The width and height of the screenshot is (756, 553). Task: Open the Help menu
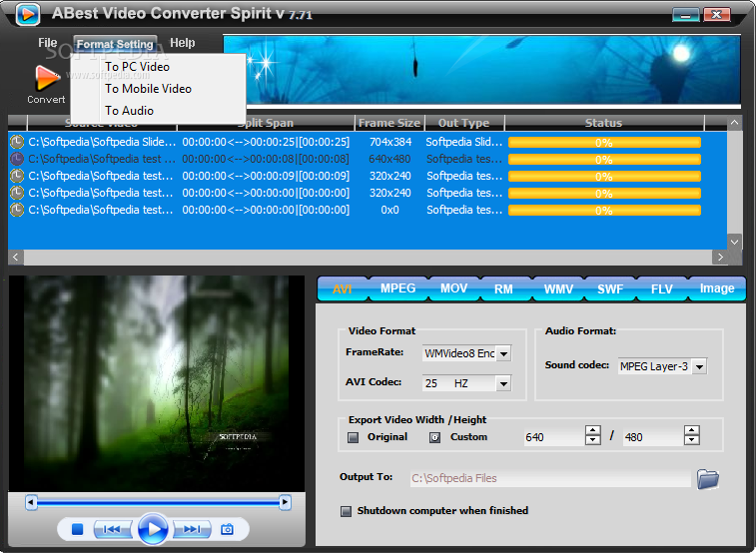(182, 43)
